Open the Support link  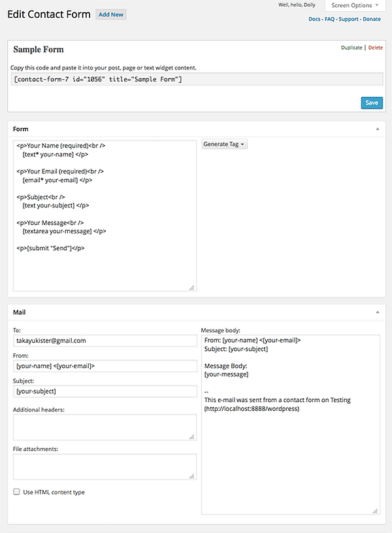(348, 20)
